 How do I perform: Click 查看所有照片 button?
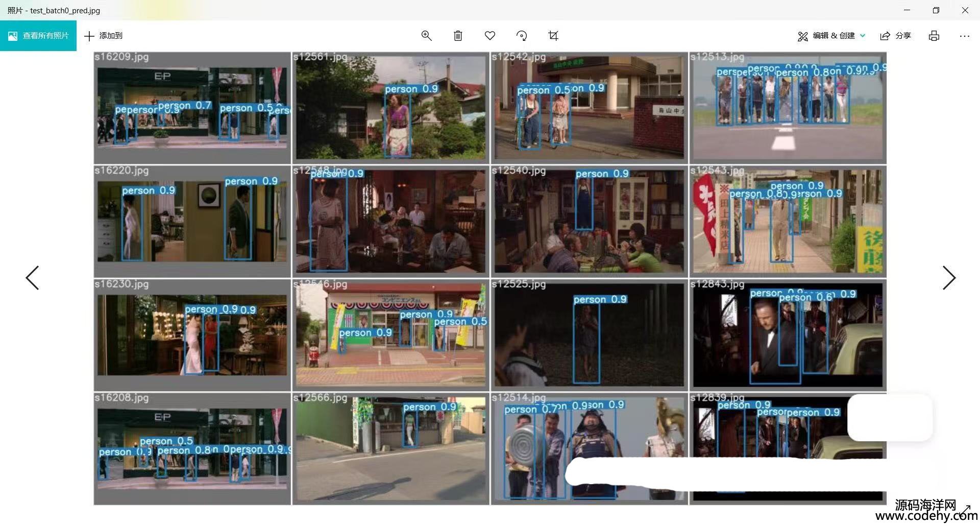pyautogui.click(x=38, y=36)
